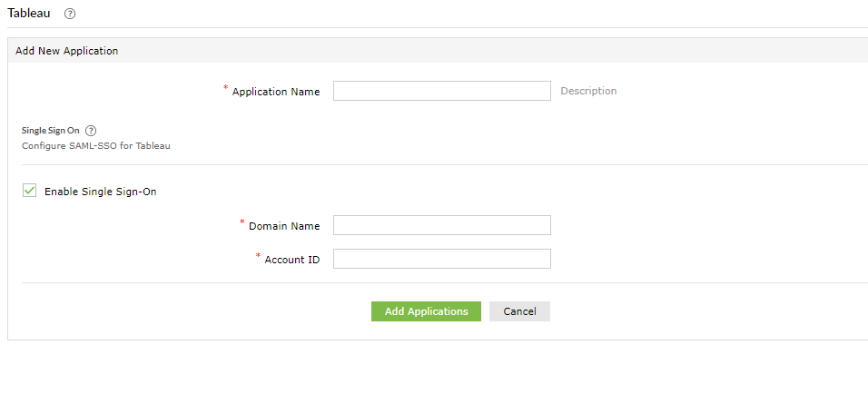The width and height of the screenshot is (868, 394).
Task: Click the Single Sign On section heading
Action: tap(50, 131)
